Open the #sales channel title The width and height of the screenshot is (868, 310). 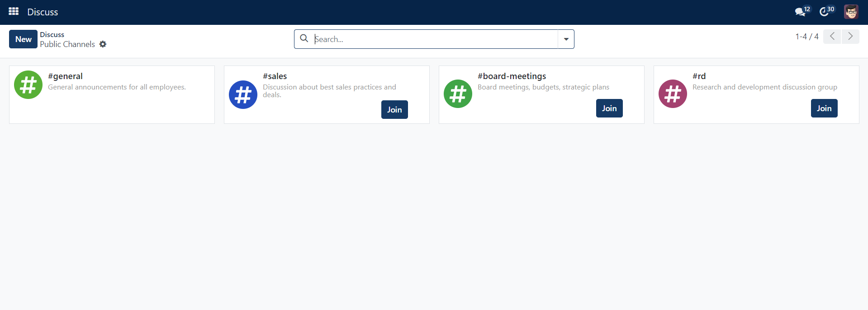[275, 76]
